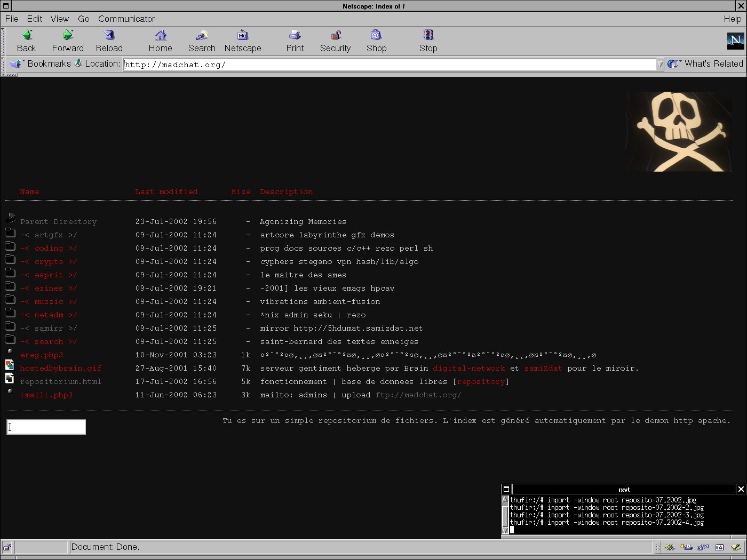Follow the hostedbybrain.gif file link
Image resolution: width=747 pixels, height=560 pixels.
tap(60, 369)
